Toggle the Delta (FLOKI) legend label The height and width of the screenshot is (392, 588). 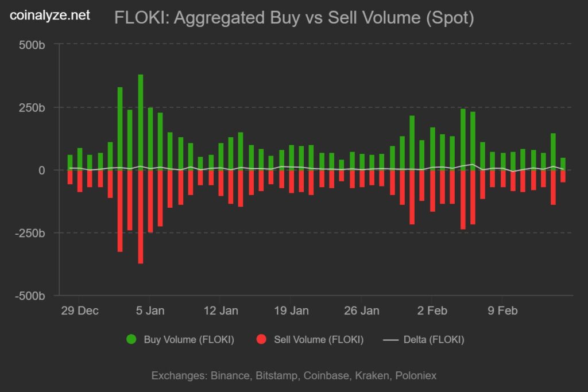click(434, 339)
